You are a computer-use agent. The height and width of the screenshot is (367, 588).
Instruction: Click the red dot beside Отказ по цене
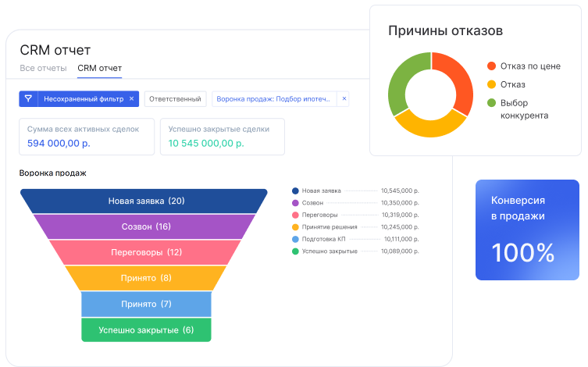(491, 66)
